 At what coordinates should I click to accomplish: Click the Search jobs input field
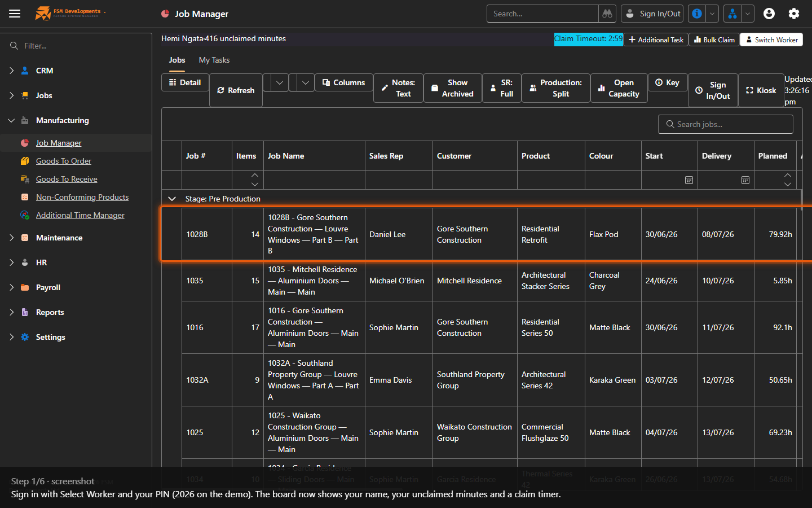click(x=726, y=124)
